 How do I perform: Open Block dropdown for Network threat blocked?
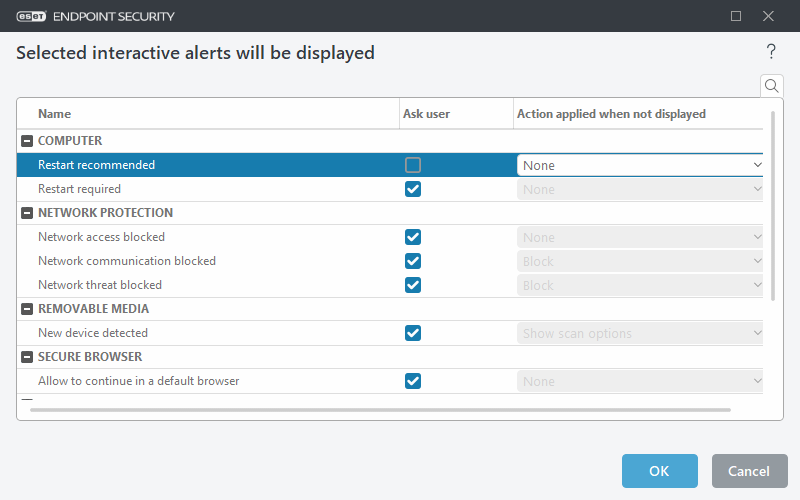(640, 285)
